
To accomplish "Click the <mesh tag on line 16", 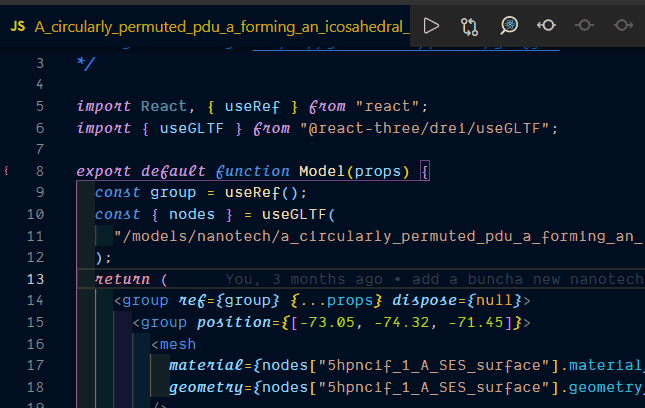I will click(173, 344).
